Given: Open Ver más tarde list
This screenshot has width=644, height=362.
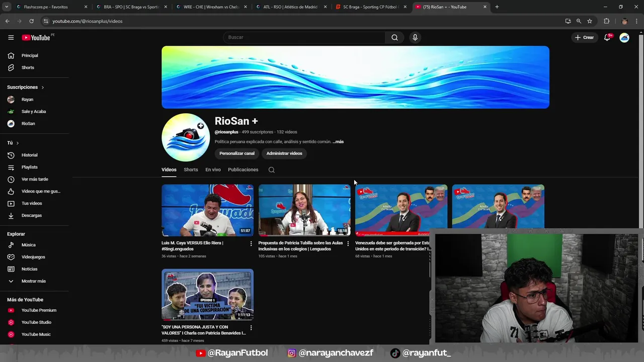Looking at the screenshot, I should (x=35, y=179).
